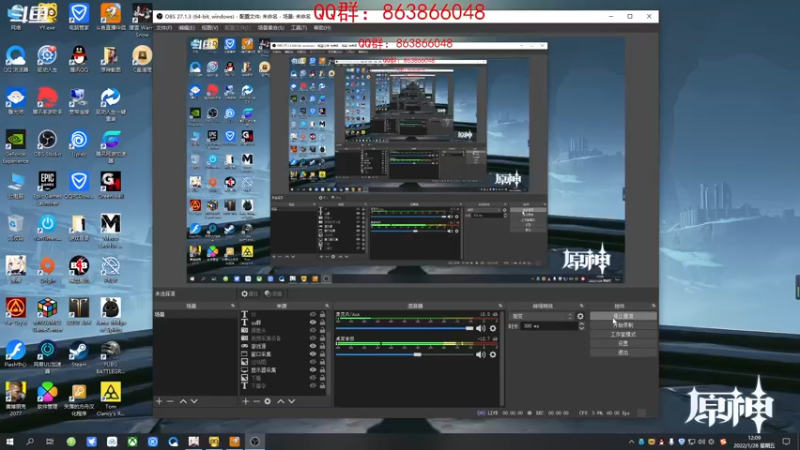
Task: Open the PUBG BATTLEGROUNDS desktop shortcut
Action: pyautogui.click(x=110, y=357)
